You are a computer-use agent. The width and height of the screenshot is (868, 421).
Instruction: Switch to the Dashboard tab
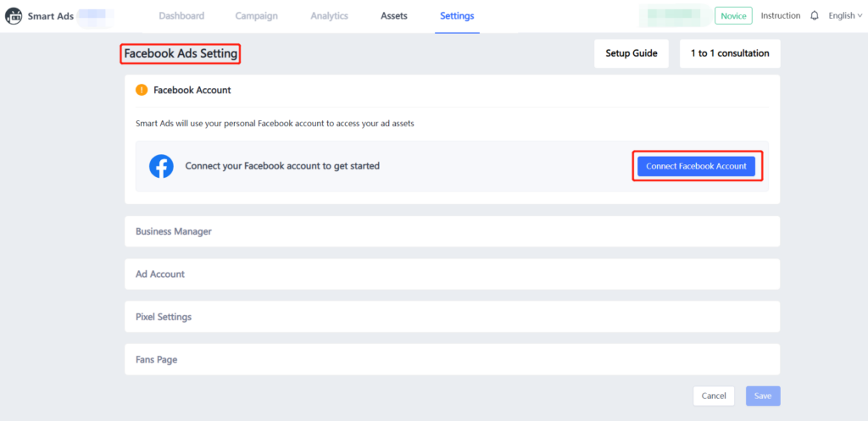[181, 16]
